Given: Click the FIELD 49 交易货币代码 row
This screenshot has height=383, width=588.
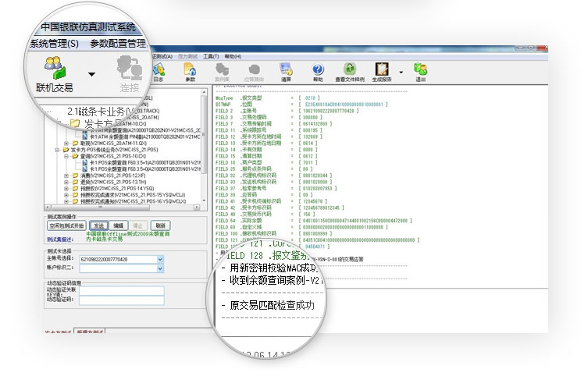Looking at the screenshot, I should click(x=265, y=215).
